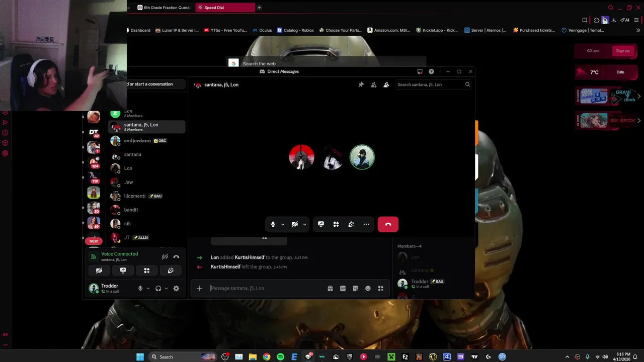The image size is (644, 362).
Task: Open Discord user settings gear
Action: (176, 288)
